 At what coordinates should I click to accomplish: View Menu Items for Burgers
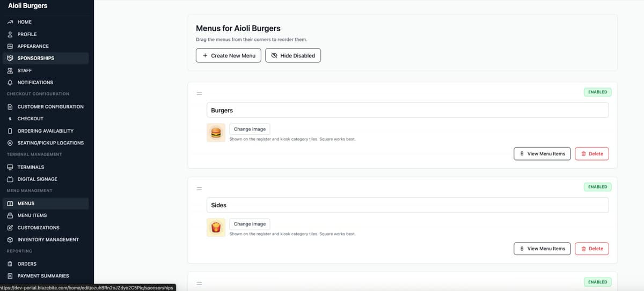point(542,154)
